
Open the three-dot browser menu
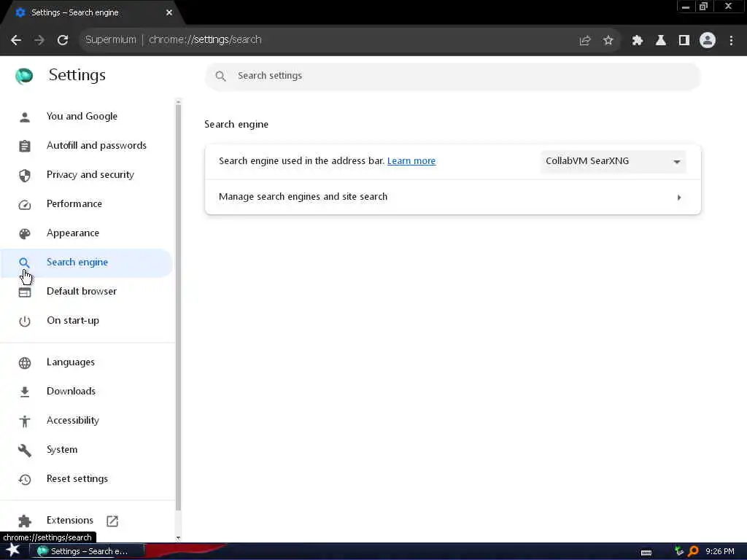coord(731,41)
